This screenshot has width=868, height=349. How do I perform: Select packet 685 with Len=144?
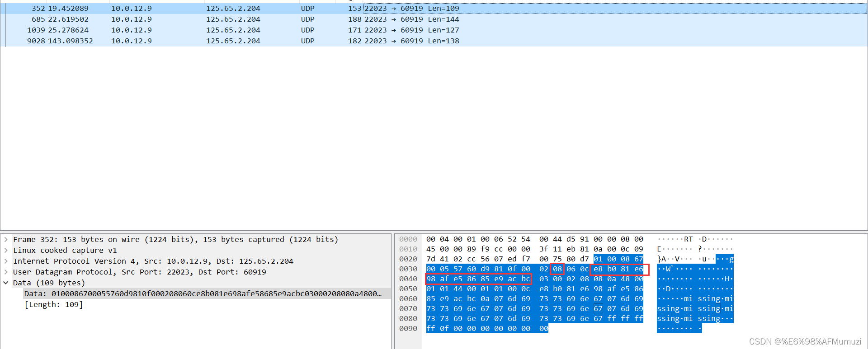coord(434,19)
